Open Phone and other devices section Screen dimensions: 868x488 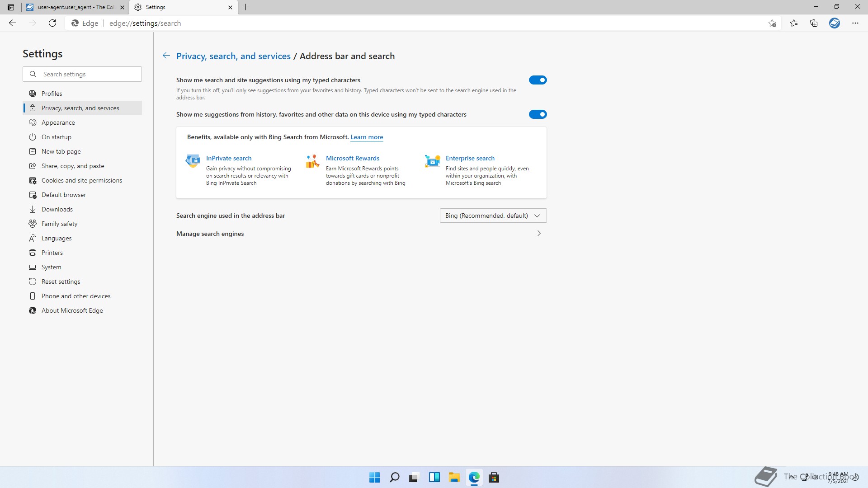click(x=82, y=296)
